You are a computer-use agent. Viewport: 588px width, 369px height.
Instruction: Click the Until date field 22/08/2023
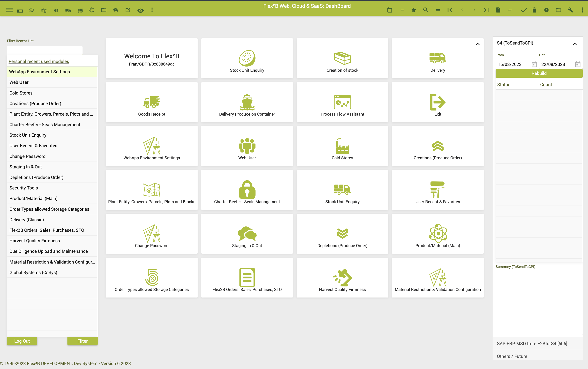pos(556,64)
